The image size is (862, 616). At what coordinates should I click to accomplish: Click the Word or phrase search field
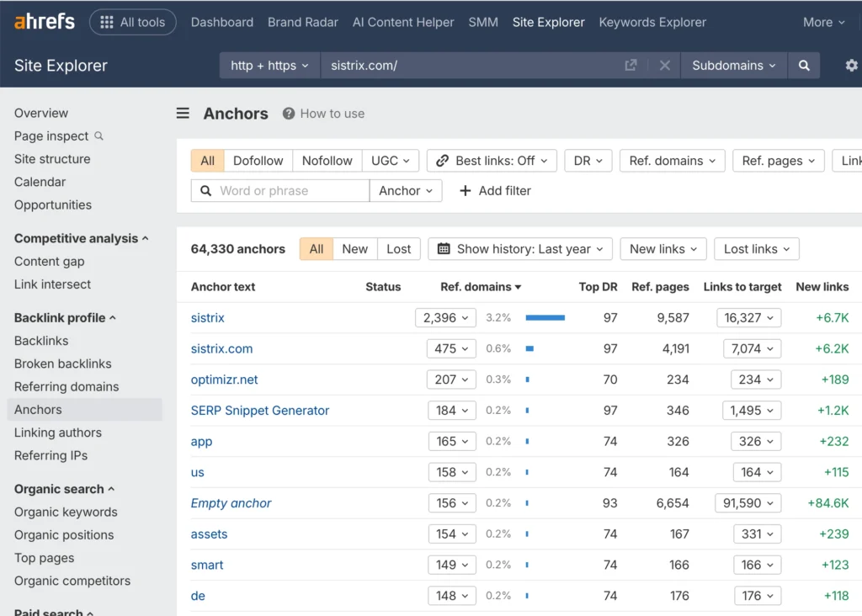pyautogui.click(x=280, y=191)
